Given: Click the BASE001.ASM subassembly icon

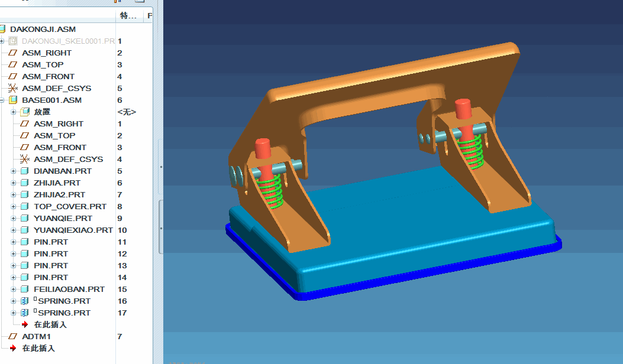Looking at the screenshot, I should [12, 100].
